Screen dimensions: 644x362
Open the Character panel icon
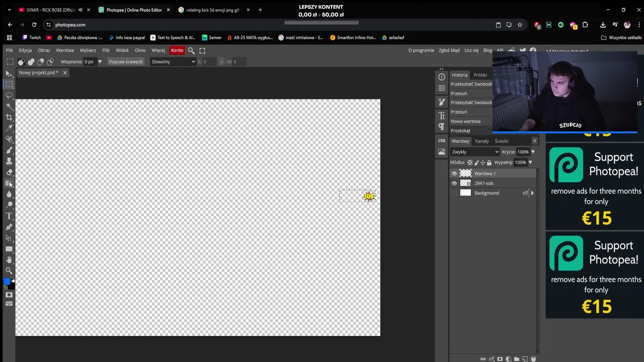[x=442, y=116]
